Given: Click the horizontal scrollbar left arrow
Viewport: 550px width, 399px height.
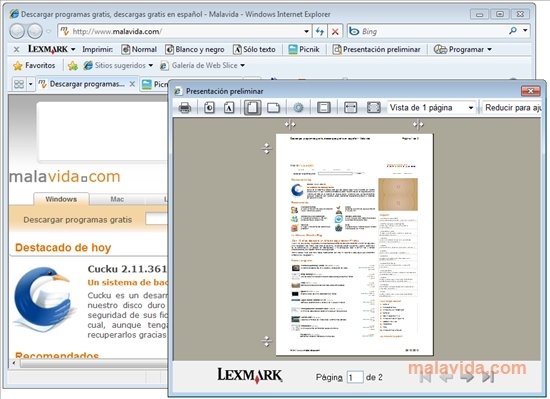Looking at the screenshot, I should click(x=14, y=363).
